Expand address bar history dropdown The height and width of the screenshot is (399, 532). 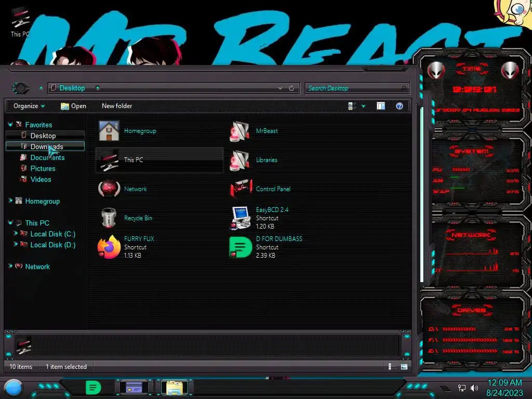[x=280, y=88]
